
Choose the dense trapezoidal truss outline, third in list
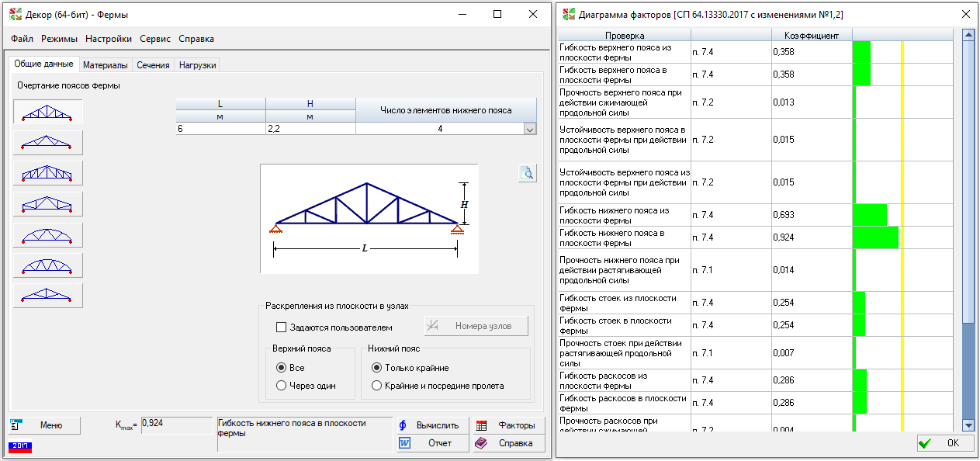(x=48, y=173)
